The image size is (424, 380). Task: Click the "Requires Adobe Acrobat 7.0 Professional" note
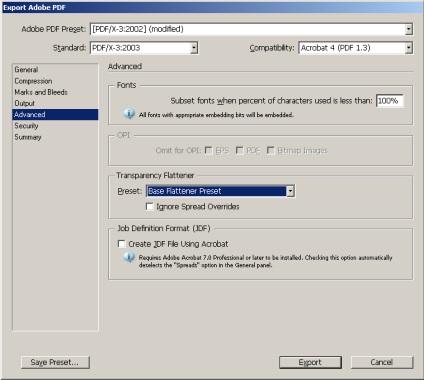click(265, 261)
